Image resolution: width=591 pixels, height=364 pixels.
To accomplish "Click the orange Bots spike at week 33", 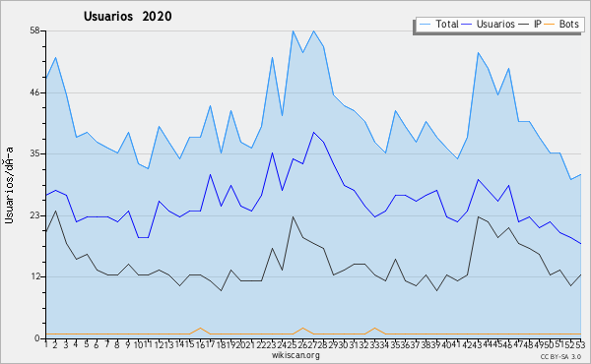I will point(374,329).
